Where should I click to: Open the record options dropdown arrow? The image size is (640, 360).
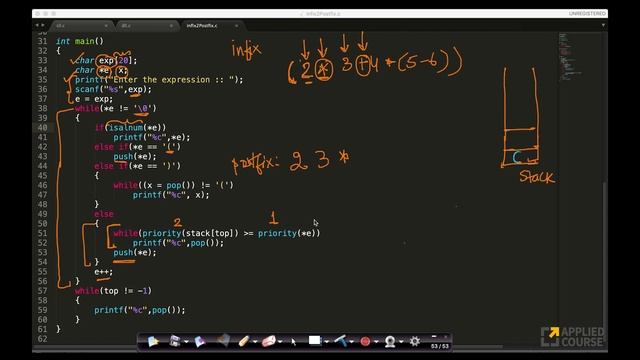[376, 342]
